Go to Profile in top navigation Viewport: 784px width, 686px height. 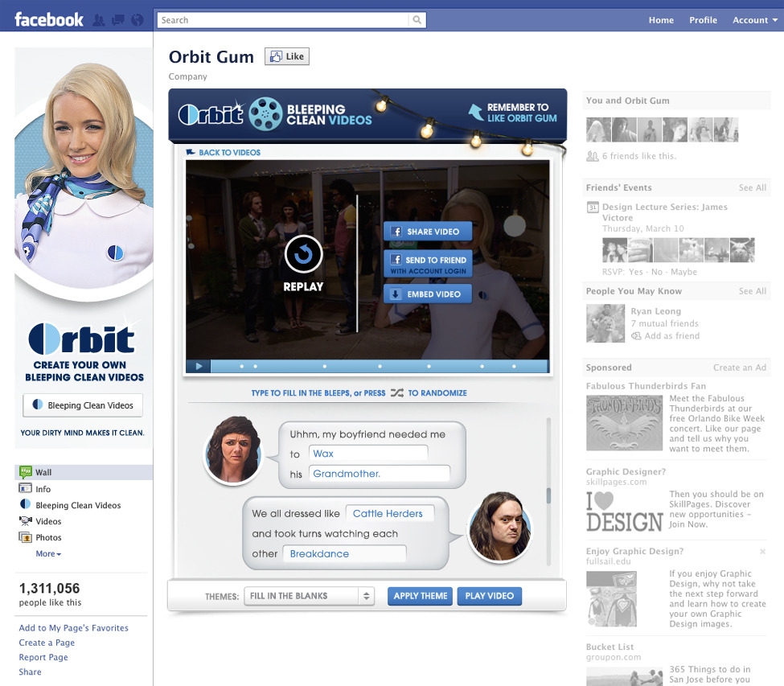[x=703, y=20]
